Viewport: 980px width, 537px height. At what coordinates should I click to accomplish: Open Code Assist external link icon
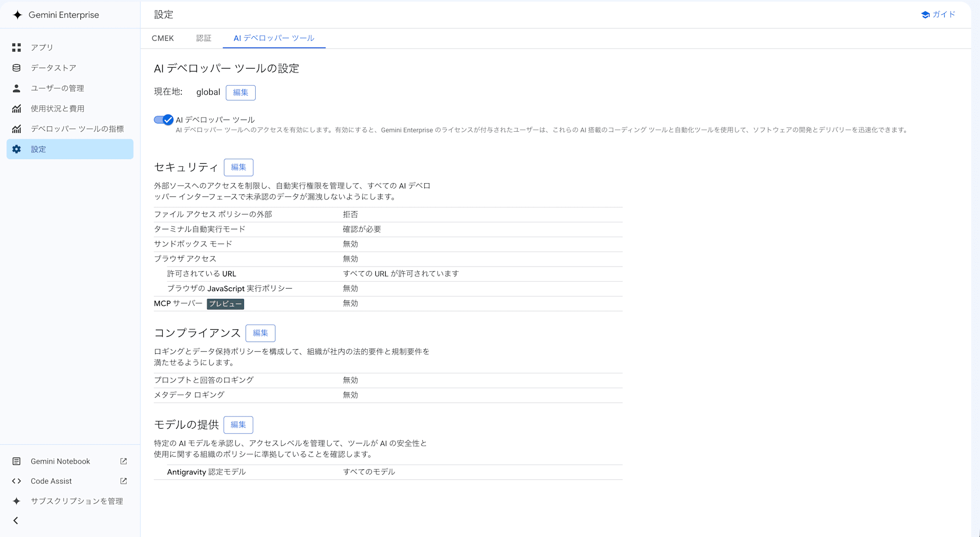click(123, 481)
